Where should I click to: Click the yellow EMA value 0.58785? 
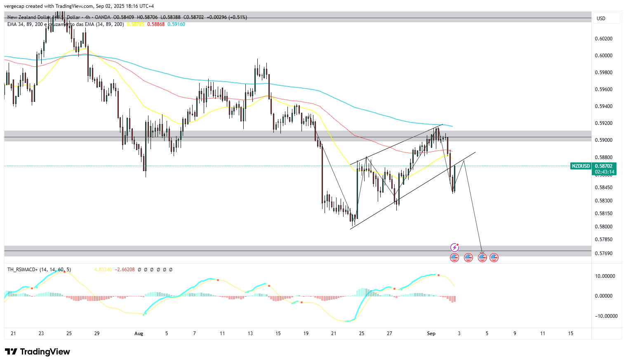[135, 24]
